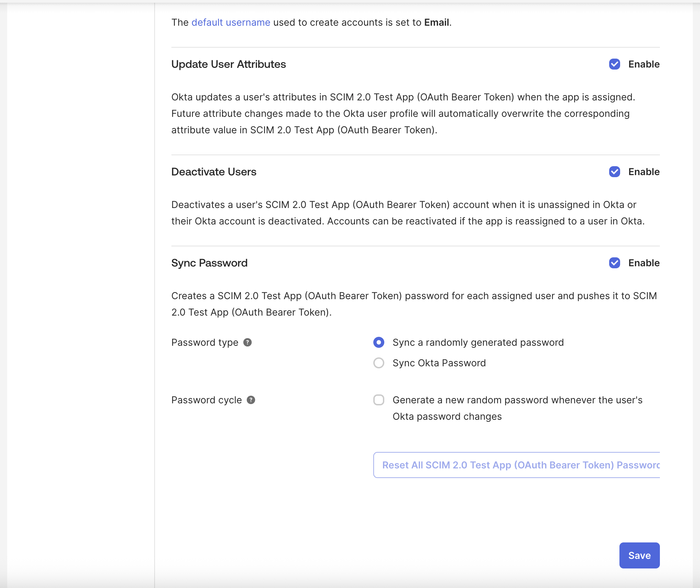Click the Update User Attributes heading
The image size is (700, 588).
[229, 64]
